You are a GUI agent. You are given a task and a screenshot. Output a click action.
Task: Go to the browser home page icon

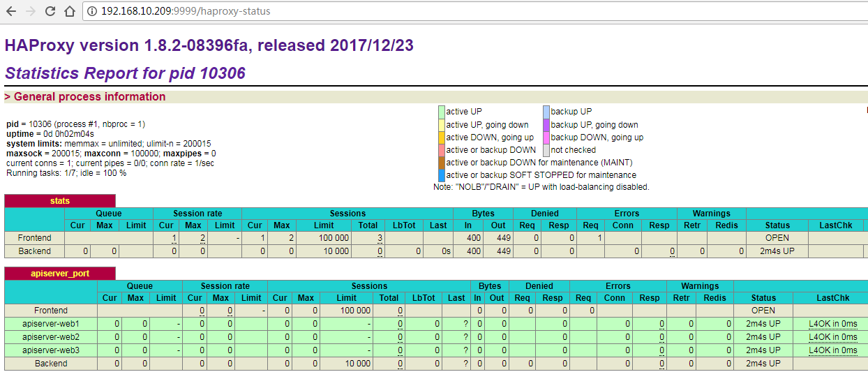point(69,11)
